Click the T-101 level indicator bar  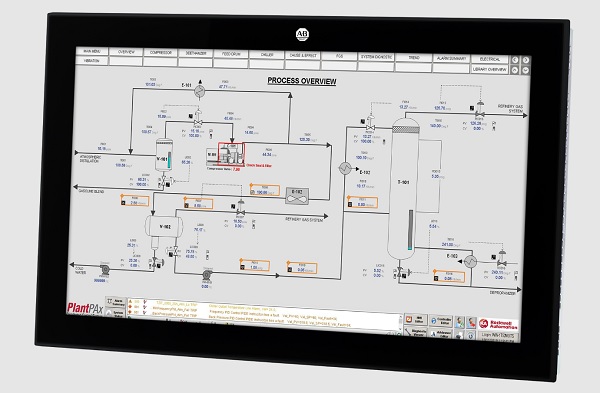[410, 230]
